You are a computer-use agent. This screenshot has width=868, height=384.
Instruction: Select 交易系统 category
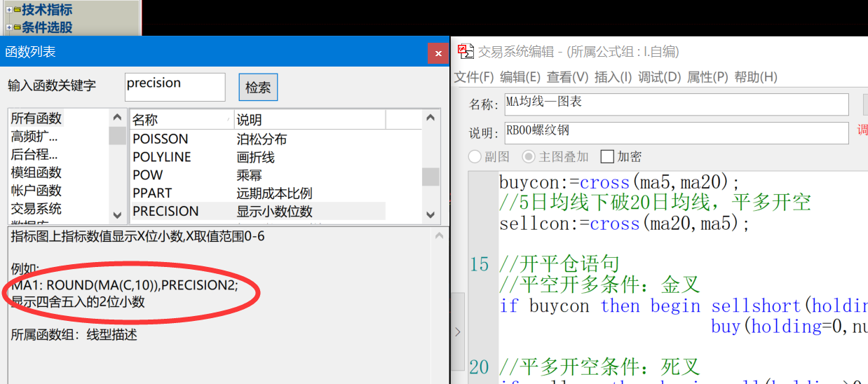tap(36, 209)
